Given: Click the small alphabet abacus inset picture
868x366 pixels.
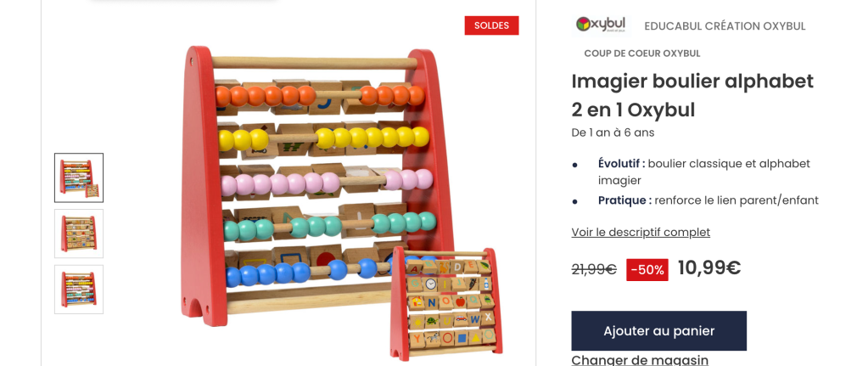Looking at the screenshot, I should (x=446, y=303).
